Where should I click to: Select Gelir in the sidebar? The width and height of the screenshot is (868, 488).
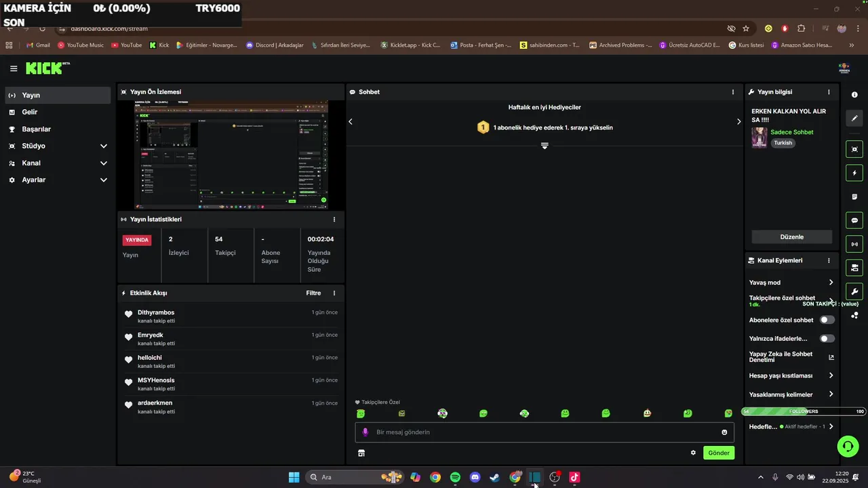point(58,112)
